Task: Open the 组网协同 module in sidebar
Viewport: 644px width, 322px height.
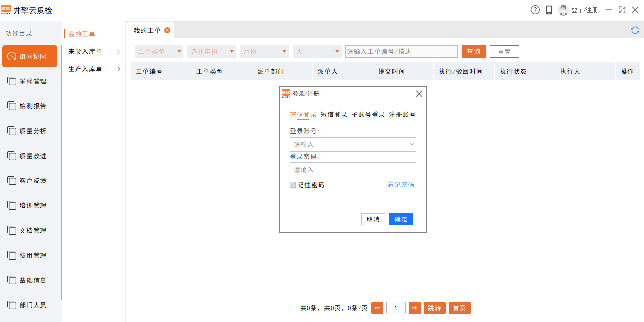Action: (x=30, y=56)
